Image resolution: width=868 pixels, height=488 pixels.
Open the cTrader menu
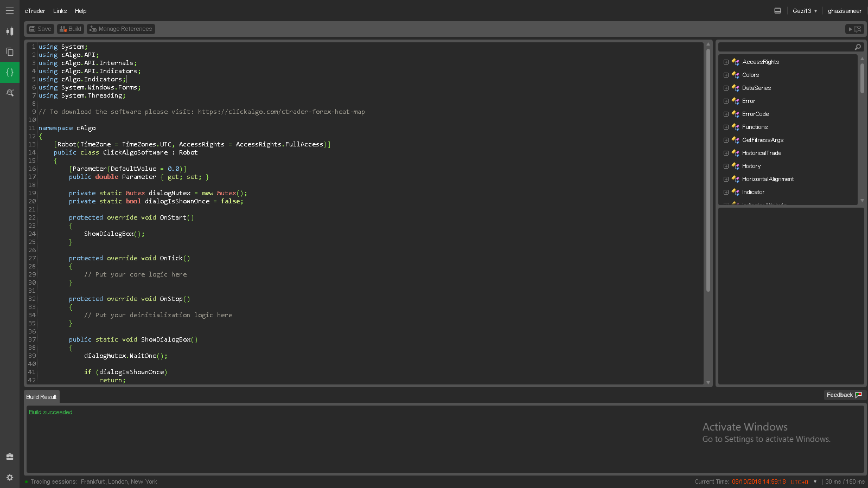(x=35, y=11)
